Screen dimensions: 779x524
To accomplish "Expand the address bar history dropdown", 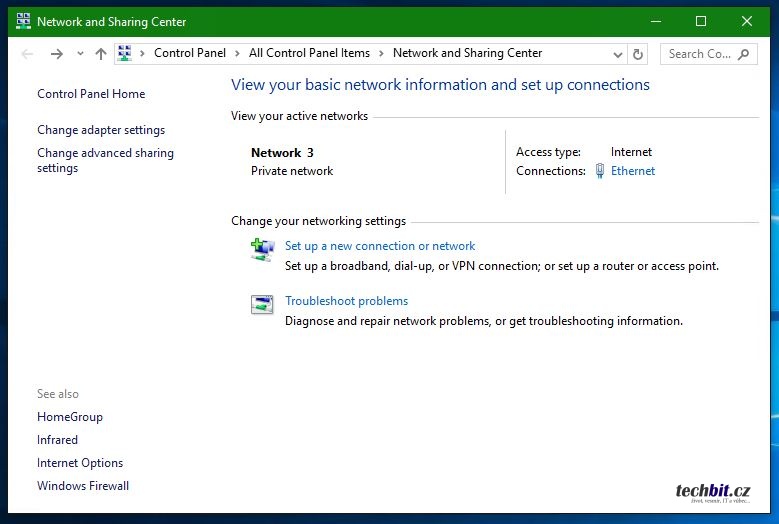I will point(619,54).
